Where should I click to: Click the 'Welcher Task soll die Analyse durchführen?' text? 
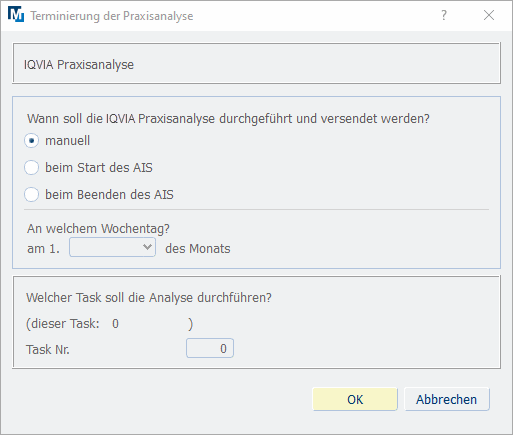pos(149,298)
